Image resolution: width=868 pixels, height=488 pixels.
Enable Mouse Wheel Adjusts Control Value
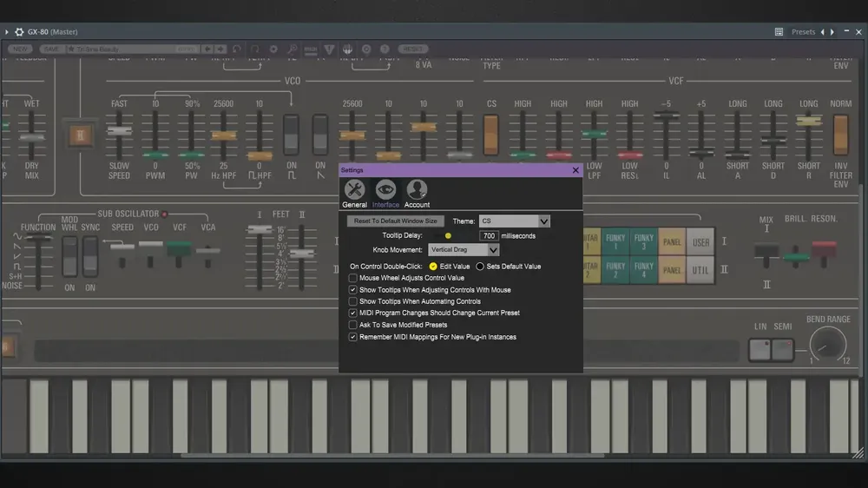[x=352, y=278]
